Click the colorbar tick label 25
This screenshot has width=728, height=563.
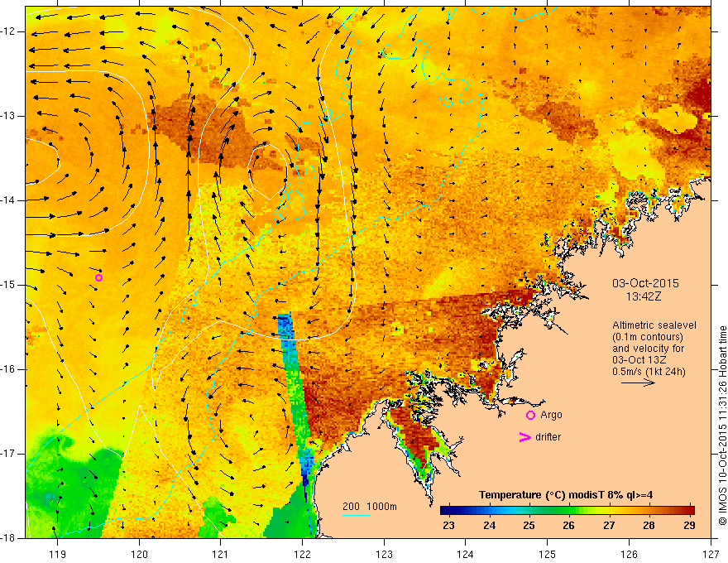point(529,526)
